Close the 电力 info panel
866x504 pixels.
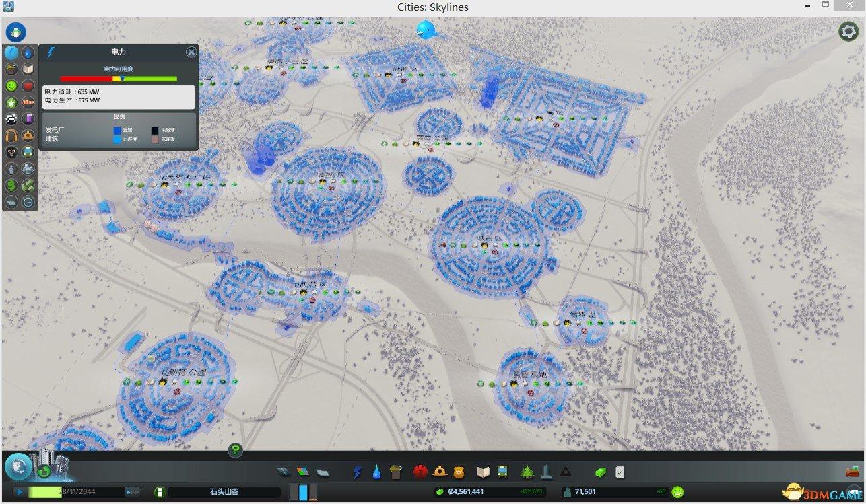pos(191,52)
